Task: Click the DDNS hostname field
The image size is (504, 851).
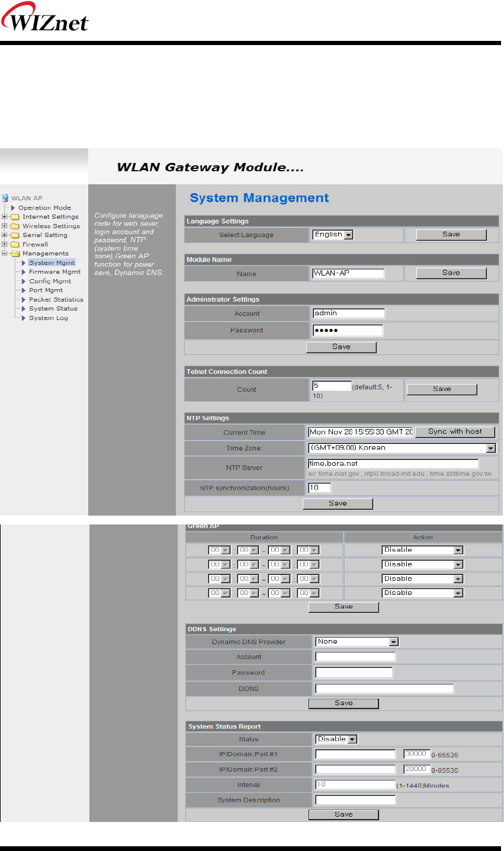Action: tap(385, 689)
